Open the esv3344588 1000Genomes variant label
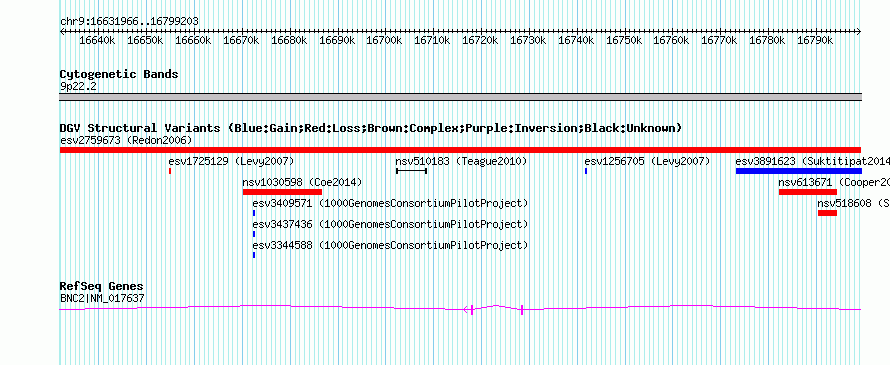The height and width of the screenshot is (365, 890). click(x=391, y=246)
